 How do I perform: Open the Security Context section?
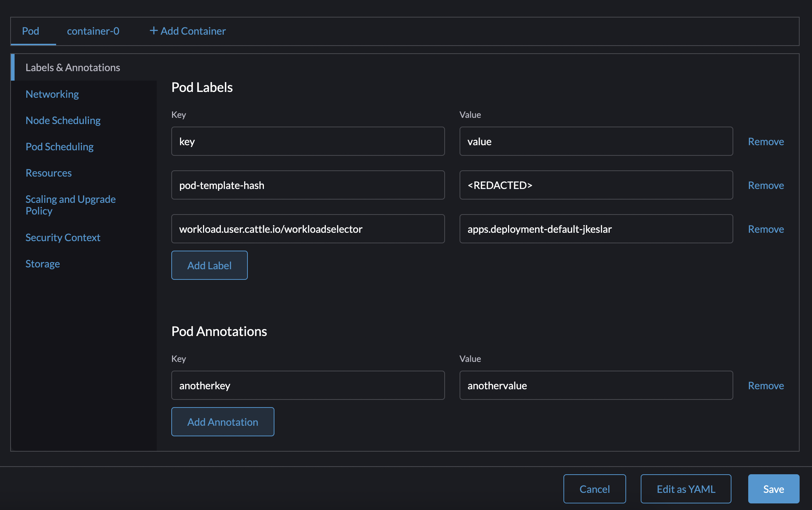pyautogui.click(x=63, y=237)
